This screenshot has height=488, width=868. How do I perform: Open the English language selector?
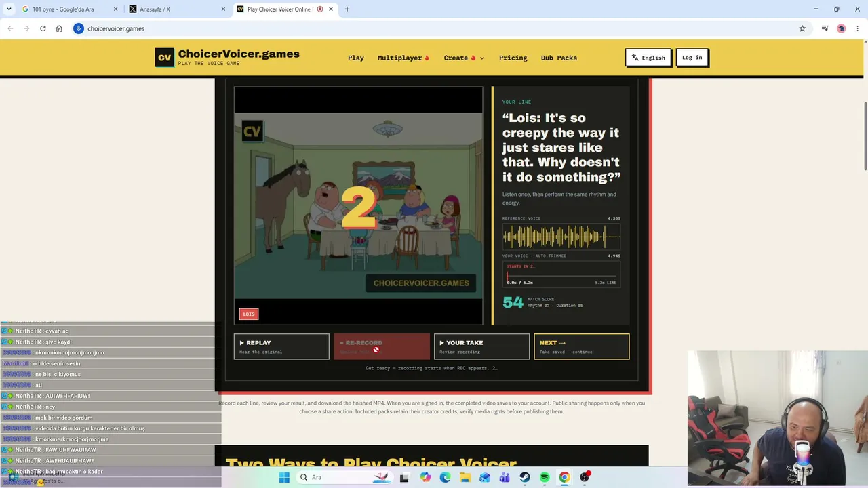click(x=648, y=58)
